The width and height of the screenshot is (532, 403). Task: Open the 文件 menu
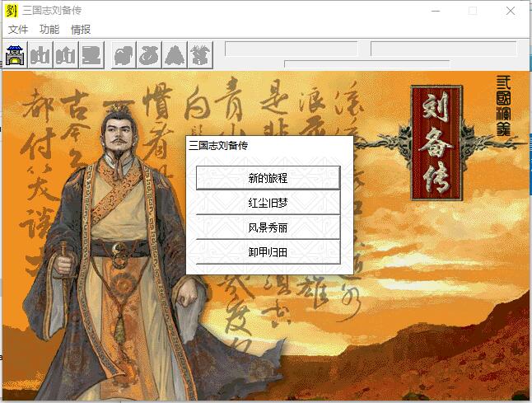18,30
